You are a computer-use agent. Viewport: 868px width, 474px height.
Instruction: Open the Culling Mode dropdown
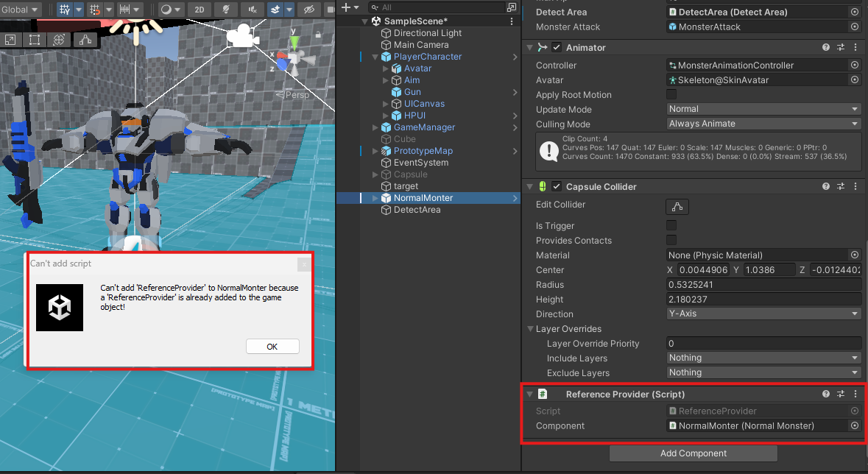click(x=764, y=124)
